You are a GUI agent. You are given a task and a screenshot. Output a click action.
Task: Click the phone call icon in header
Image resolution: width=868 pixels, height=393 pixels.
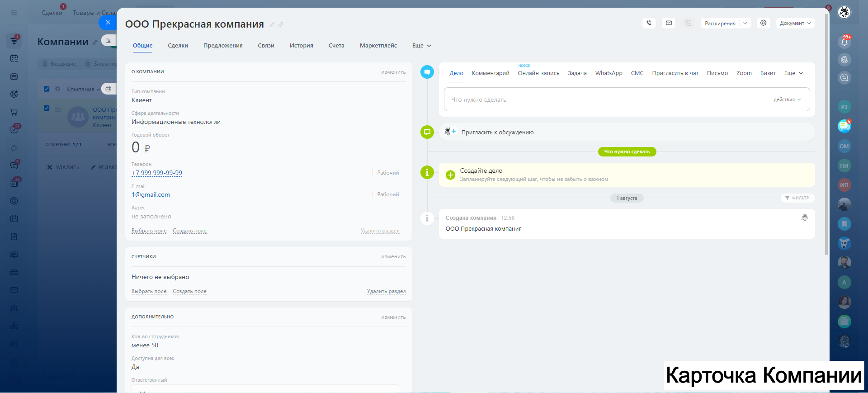(649, 23)
